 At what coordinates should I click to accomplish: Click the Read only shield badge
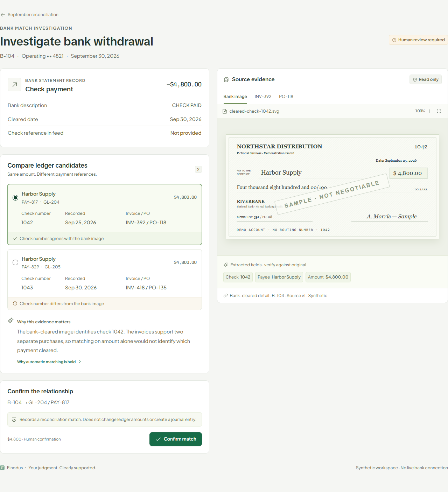[426, 79]
